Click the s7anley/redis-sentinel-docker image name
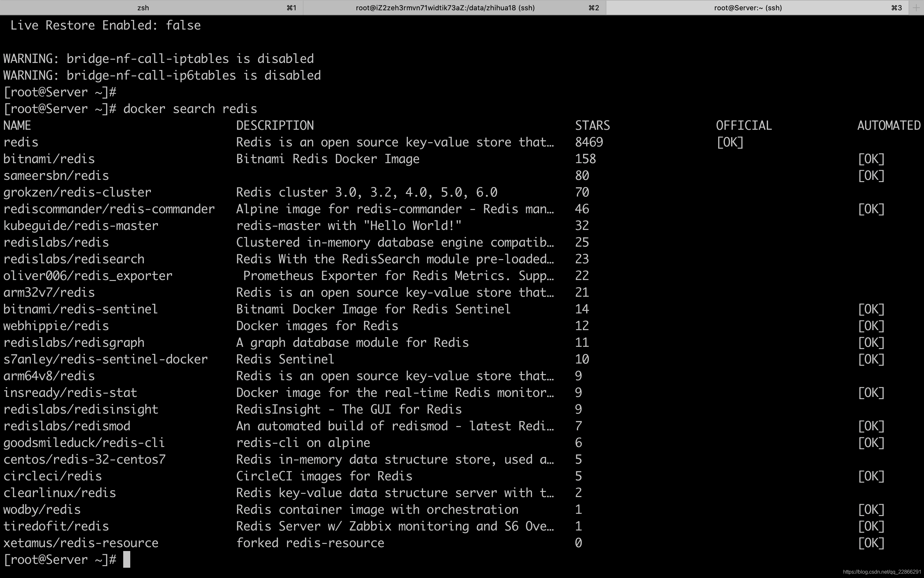The height and width of the screenshot is (578, 924). pyautogui.click(x=105, y=359)
